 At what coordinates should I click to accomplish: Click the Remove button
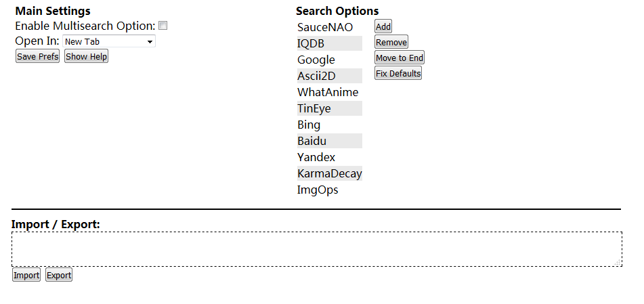click(x=391, y=43)
